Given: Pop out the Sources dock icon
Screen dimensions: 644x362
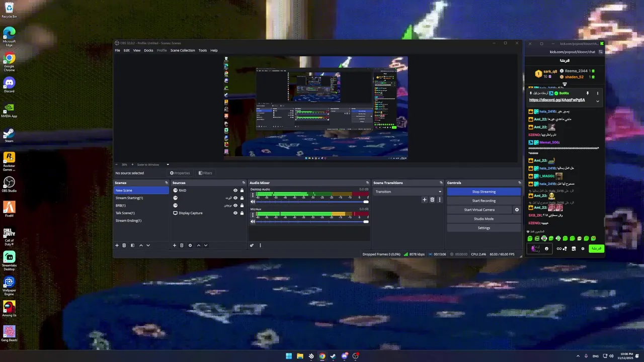Looking at the screenshot, I should tap(244, 183).
